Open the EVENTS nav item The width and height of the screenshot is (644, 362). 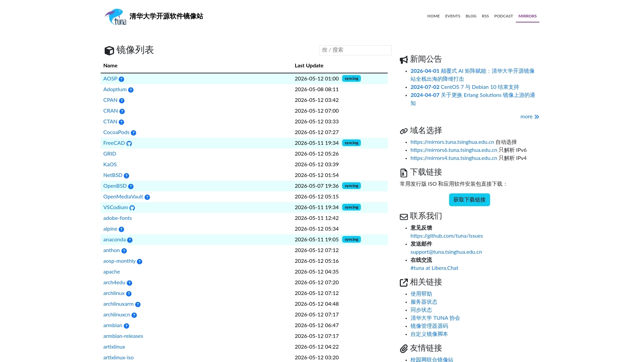(x=452, y=16)
